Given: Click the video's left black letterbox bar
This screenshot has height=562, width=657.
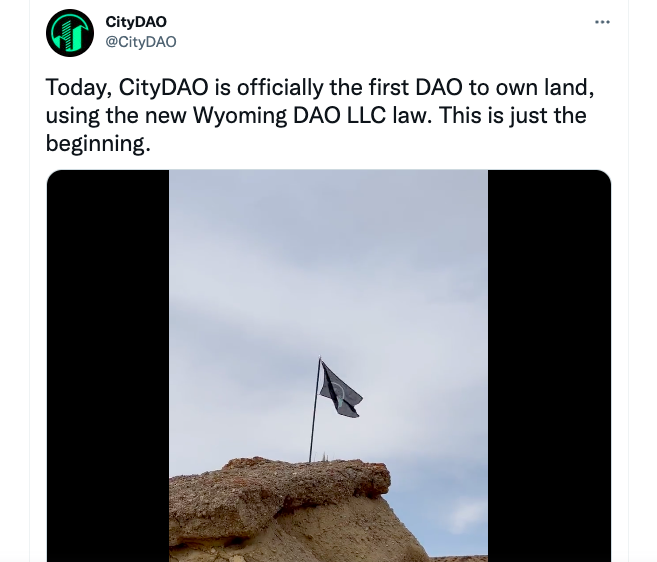Looking at the screenshot, I should pyautogui.click(x=108, y=366).
